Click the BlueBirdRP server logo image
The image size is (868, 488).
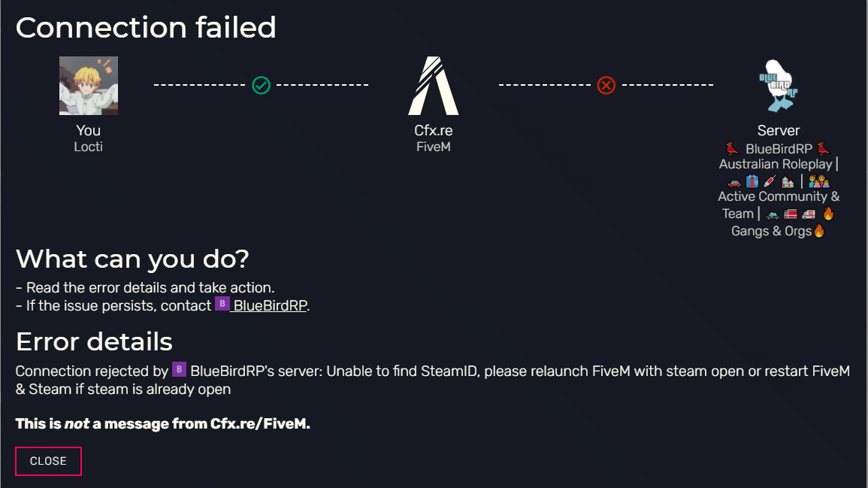click(779, 86)
